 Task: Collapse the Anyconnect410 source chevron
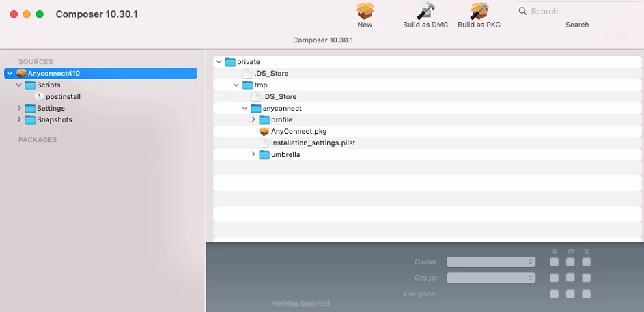[10, 74]
